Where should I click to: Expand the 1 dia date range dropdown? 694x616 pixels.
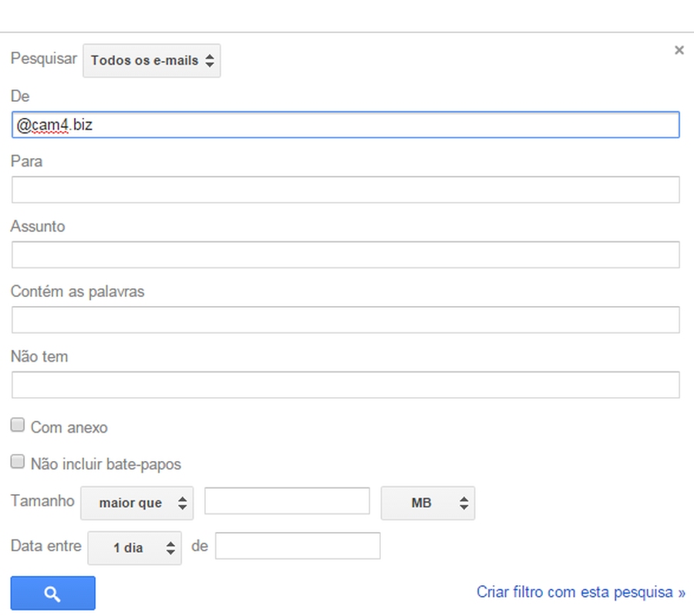[x=134, y=548]
